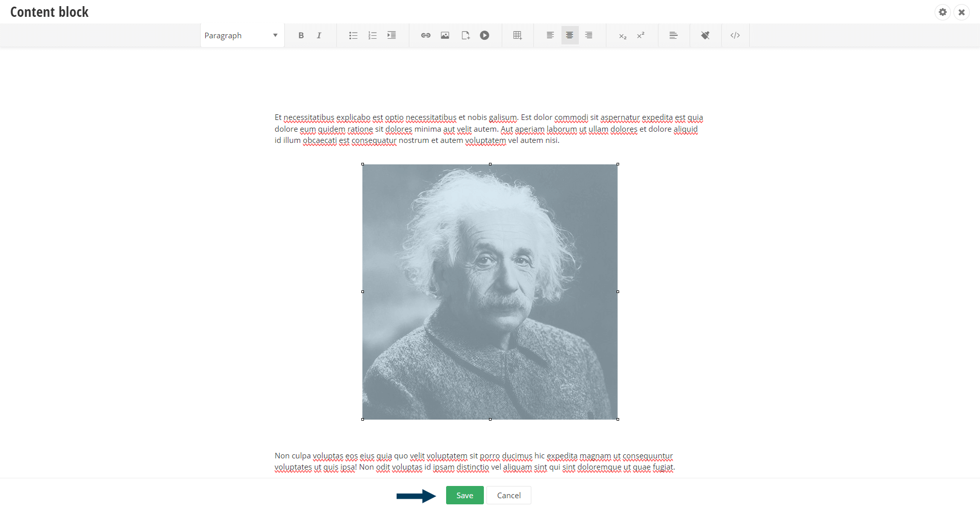Align the text right

click(x=589, y=35)
